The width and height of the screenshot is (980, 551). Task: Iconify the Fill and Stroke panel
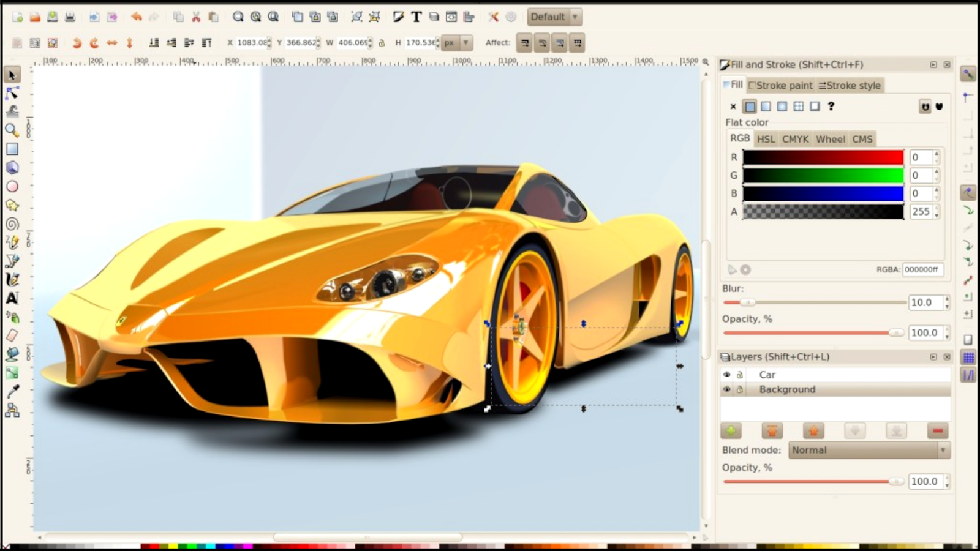coord(933,64)
